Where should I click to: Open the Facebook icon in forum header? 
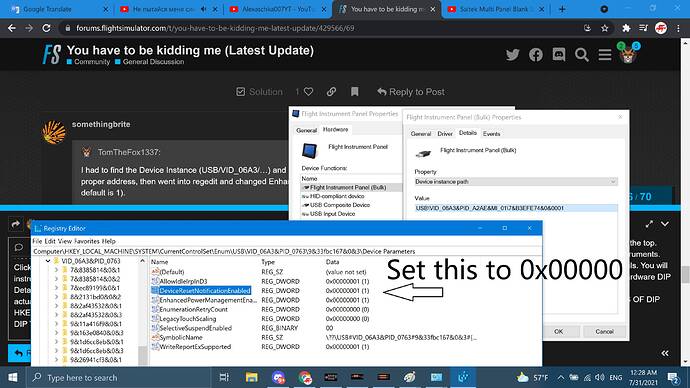[x=536, y=55]
